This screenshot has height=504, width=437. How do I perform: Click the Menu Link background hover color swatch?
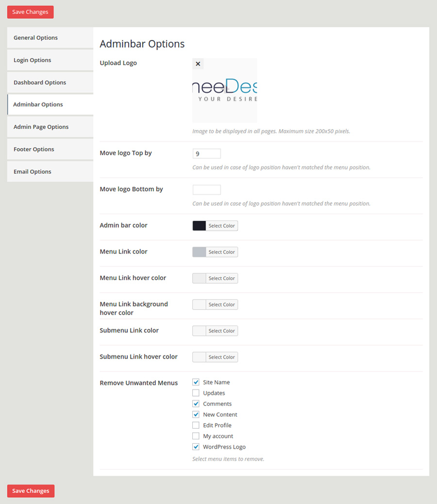199,304
